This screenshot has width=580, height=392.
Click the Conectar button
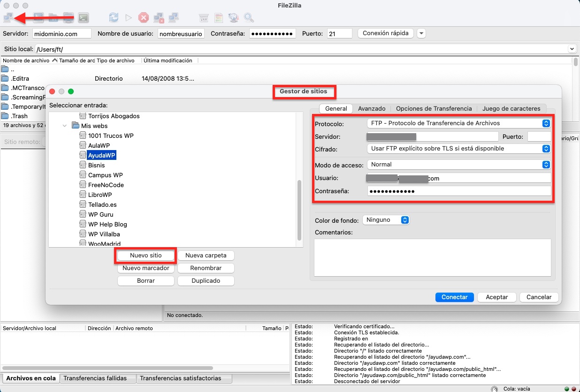pos(454,297)
